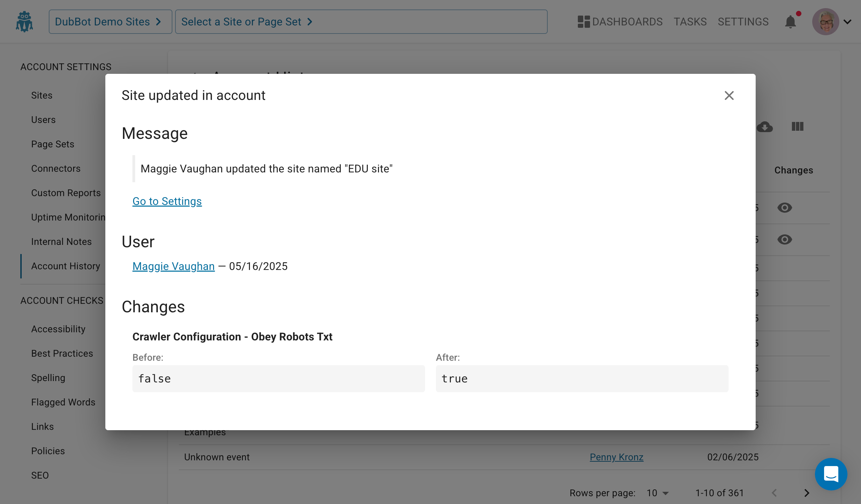Open the table columns view icon
The width and height of the screenshot is (861, 504).
click(x=797, y=127)
